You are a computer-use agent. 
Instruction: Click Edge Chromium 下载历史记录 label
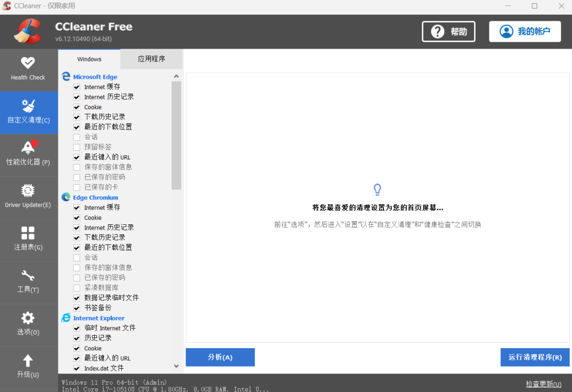tap(105, 238)
